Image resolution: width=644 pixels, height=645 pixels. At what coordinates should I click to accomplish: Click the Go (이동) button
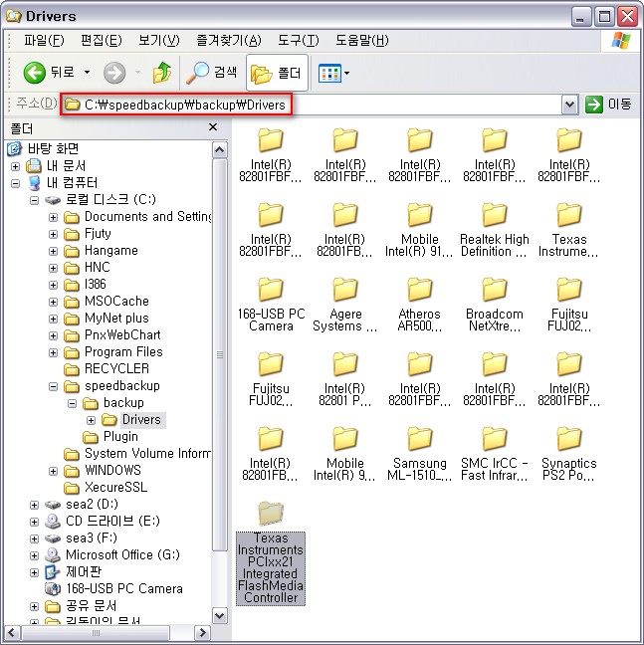(x=608, y=105)
